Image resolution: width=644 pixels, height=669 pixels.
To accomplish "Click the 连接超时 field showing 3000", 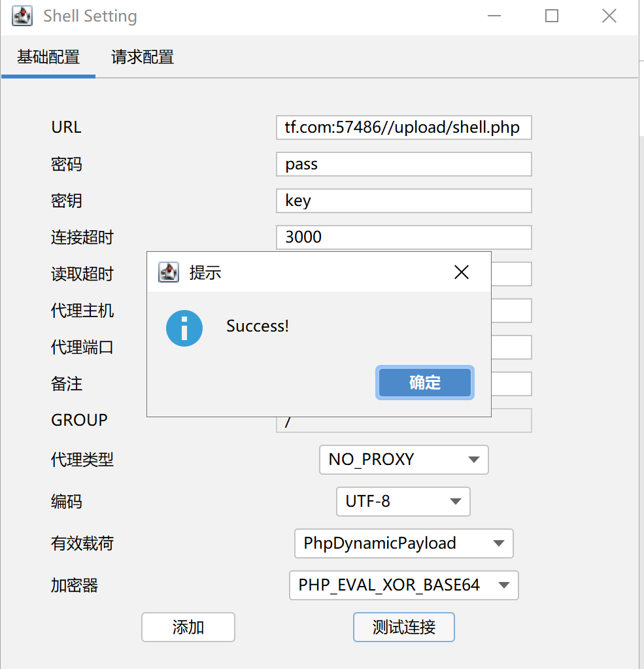I will 404,237.
